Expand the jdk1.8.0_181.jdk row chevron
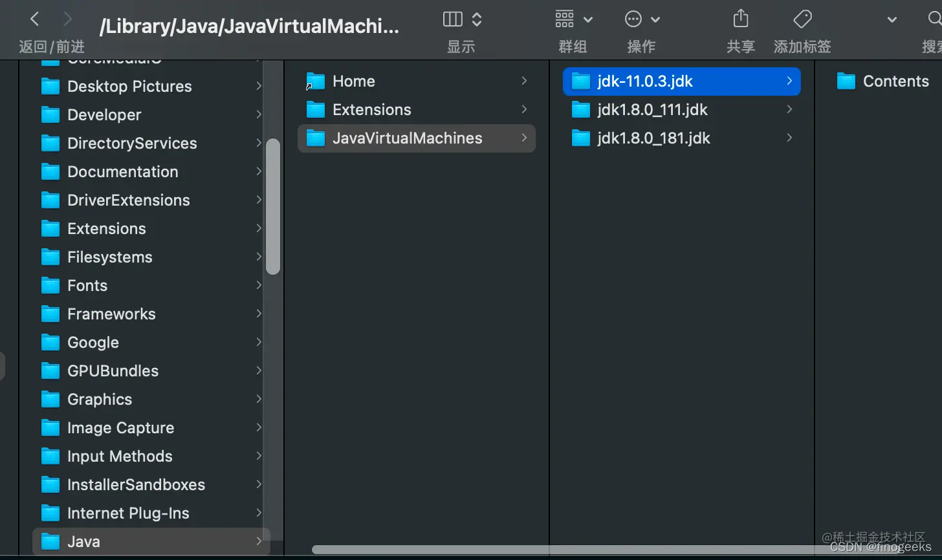This screenshot has height=560, width=942. [x=789, y=138]
